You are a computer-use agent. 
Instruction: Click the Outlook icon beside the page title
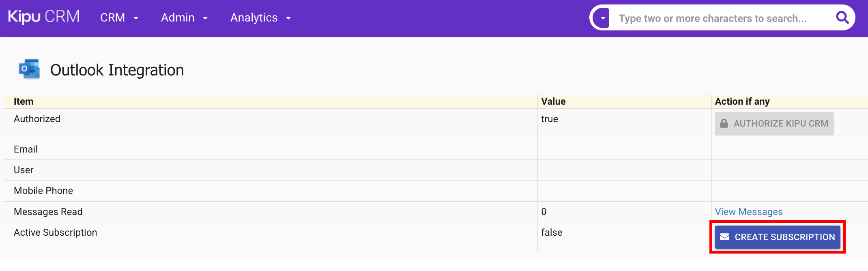click(29, 69)
